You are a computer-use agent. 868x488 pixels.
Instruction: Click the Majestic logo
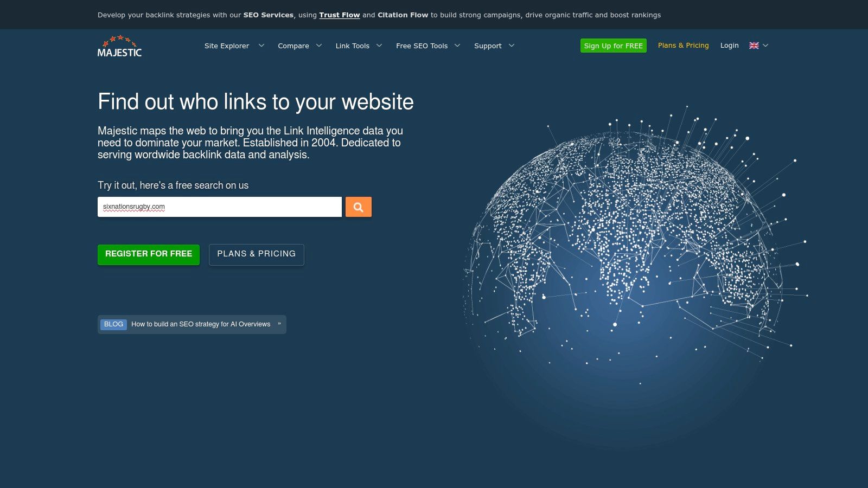pyautogui.click(x=119, y=46)
